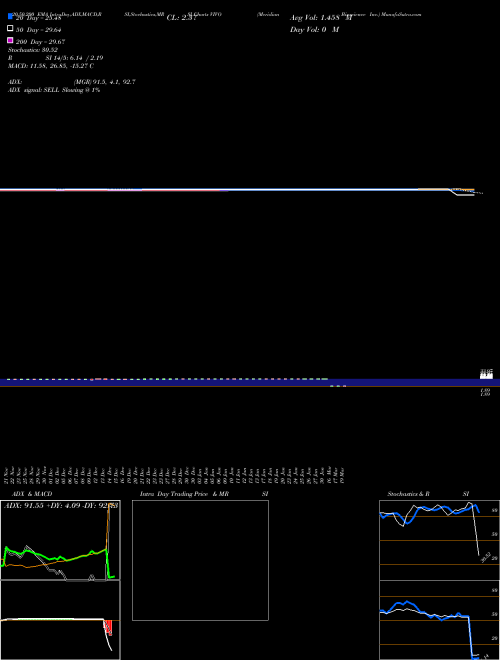Select the '20 Day' EMA value label

pyautogui.click(x=39, y=18)
